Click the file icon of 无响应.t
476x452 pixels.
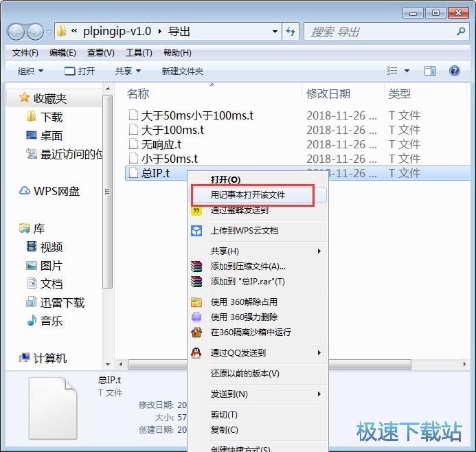click(133, 144)
